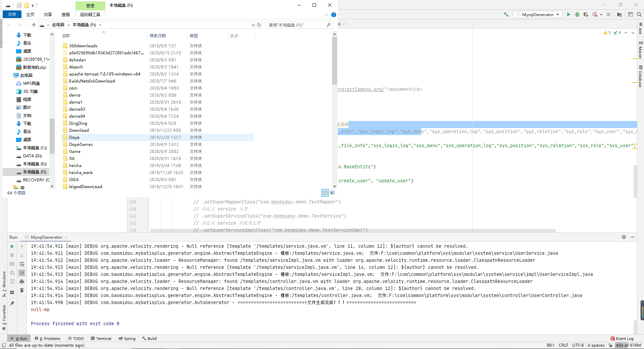Image resolution: width=644 pixels, height=349 pixels.
Task: Click the Up stack trace arrow icon
Action: [x=22, y=247]
